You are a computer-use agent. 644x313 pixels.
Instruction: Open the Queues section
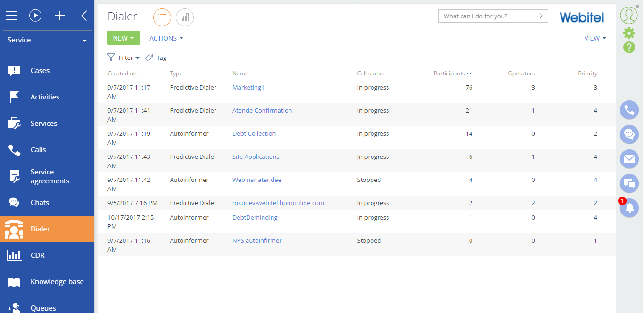pyautogui.click(x=42, y=307)
